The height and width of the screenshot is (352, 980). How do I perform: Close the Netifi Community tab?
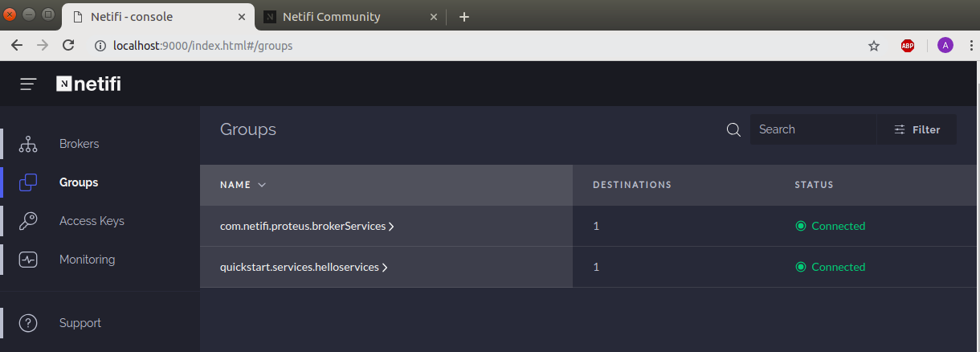[435, 16]
